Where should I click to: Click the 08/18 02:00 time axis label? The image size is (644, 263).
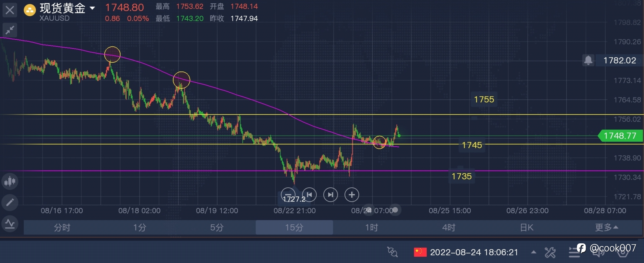139,211
